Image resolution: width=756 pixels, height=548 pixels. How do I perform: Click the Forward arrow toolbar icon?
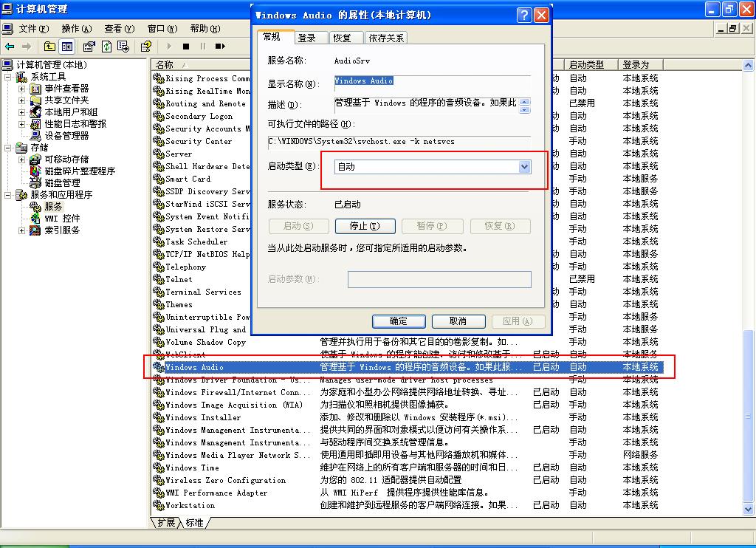coord(27,47)
